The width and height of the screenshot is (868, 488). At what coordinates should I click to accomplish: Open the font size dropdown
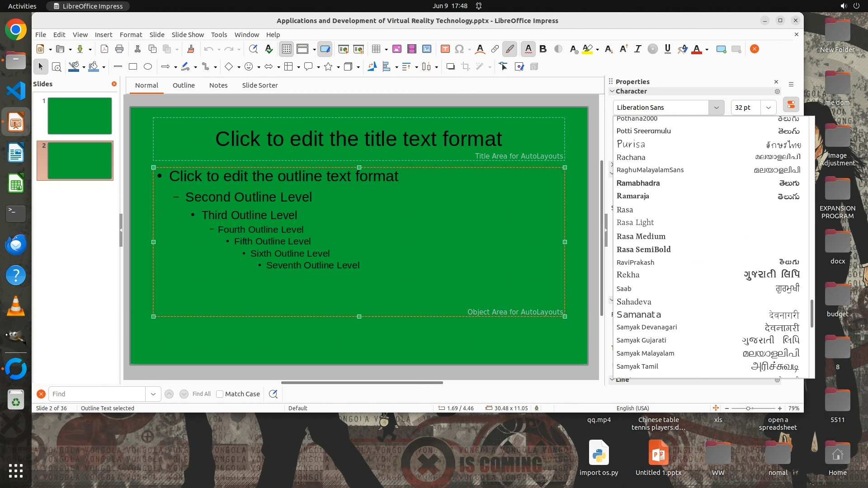[x=768, y=108]
